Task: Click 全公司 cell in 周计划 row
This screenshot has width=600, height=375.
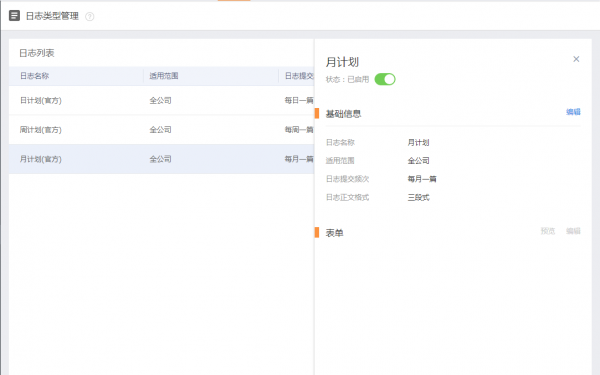Action: point(160,130)
